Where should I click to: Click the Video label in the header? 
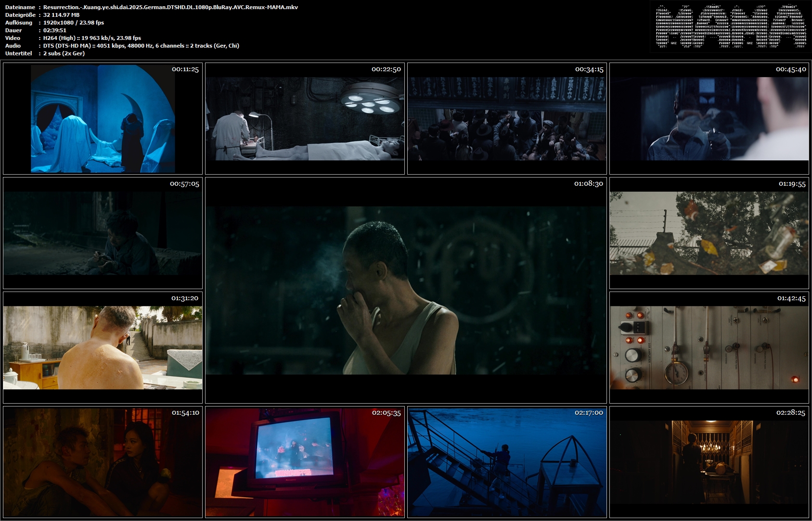point(13,38)
